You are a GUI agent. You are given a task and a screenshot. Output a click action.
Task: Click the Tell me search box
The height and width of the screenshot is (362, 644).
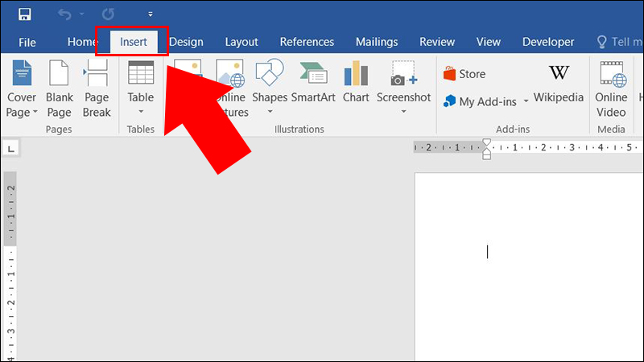coord(620,42)
